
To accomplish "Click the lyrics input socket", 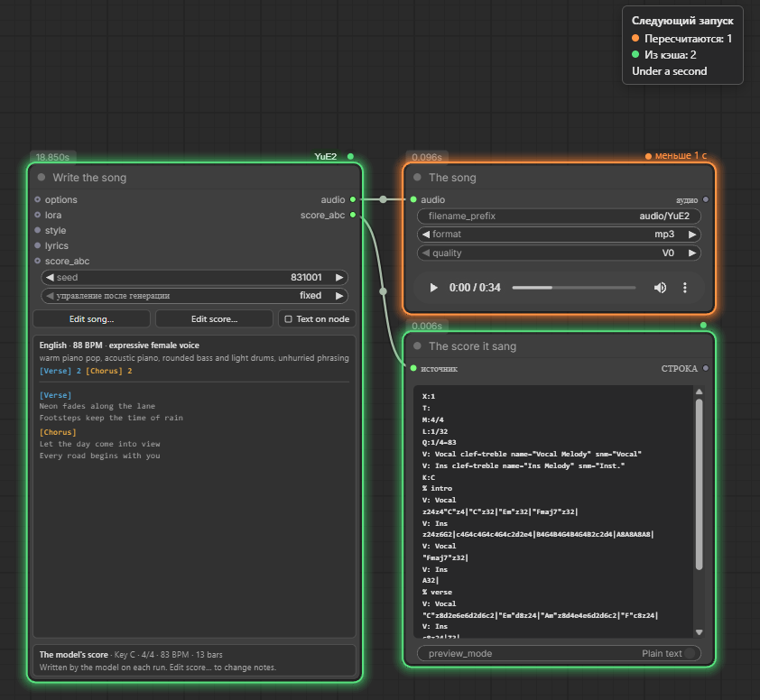I will click(37, 245).
